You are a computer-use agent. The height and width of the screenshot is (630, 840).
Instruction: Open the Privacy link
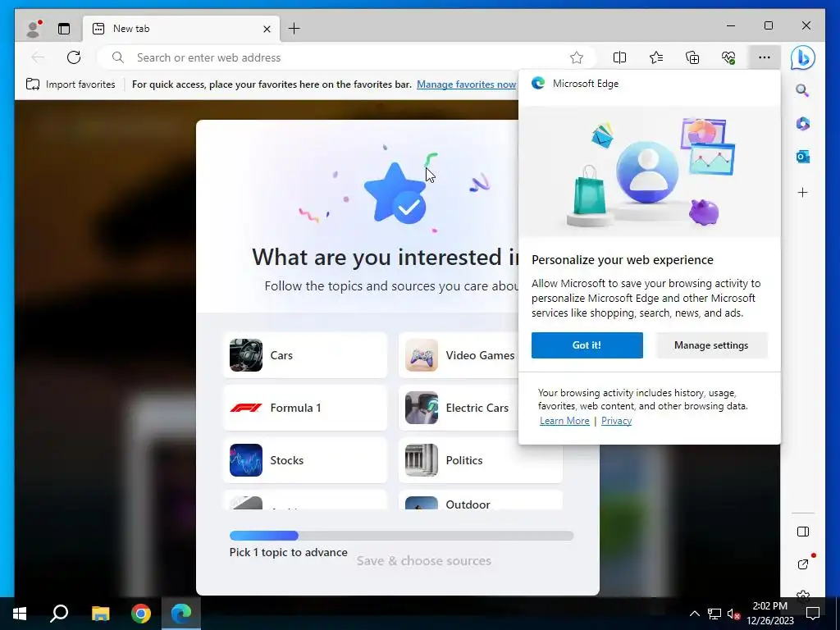[616, 421]
